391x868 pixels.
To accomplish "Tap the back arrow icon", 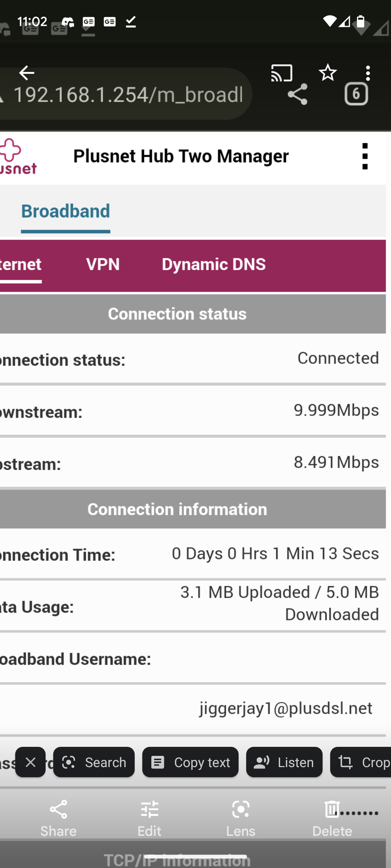I will click(26, 73).
